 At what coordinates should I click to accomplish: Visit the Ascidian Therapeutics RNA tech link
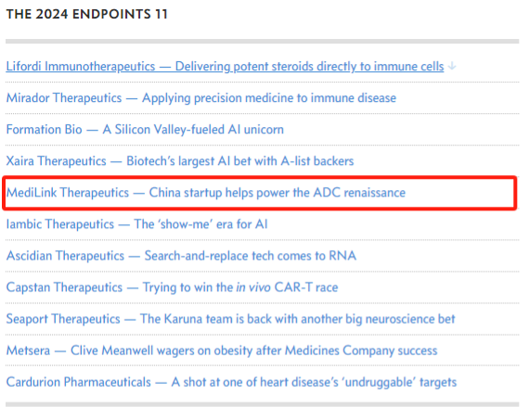181,256
